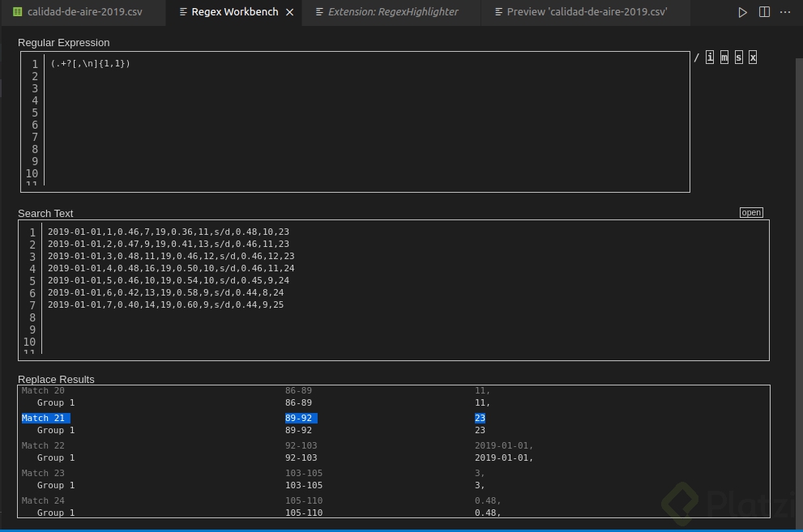Click the regex pattern (.+?[,\n]{1,1})
Viewport: 803px width, 532px height.
pyautogui.click(x=90, y=63)
